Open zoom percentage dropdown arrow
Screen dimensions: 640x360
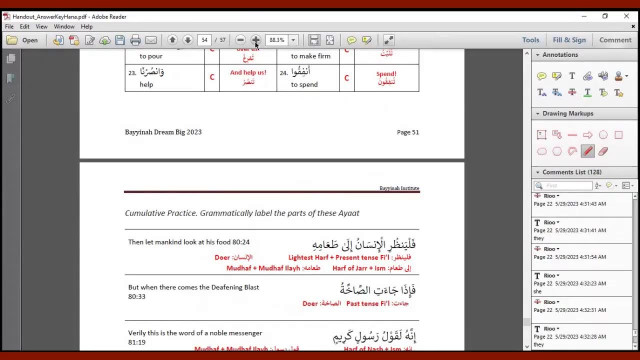(293, 40)
